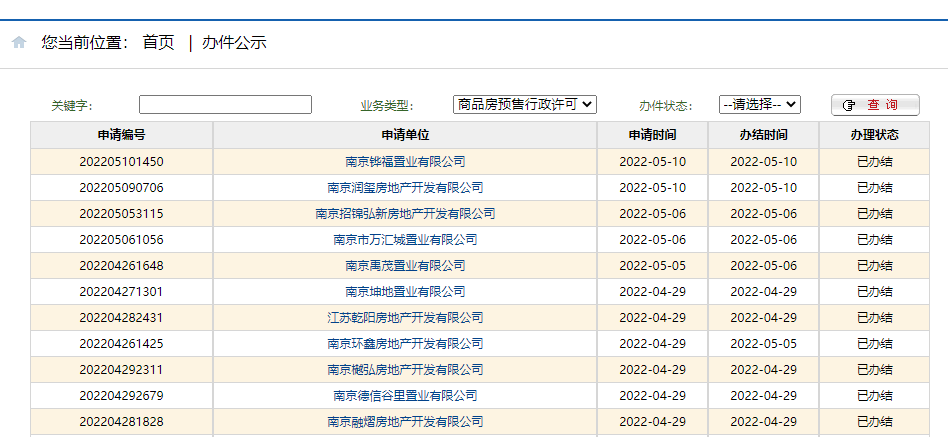This screenshot has height=437, width=948.
Task: Click the 申请编号 column header
Action: (121, 135)
